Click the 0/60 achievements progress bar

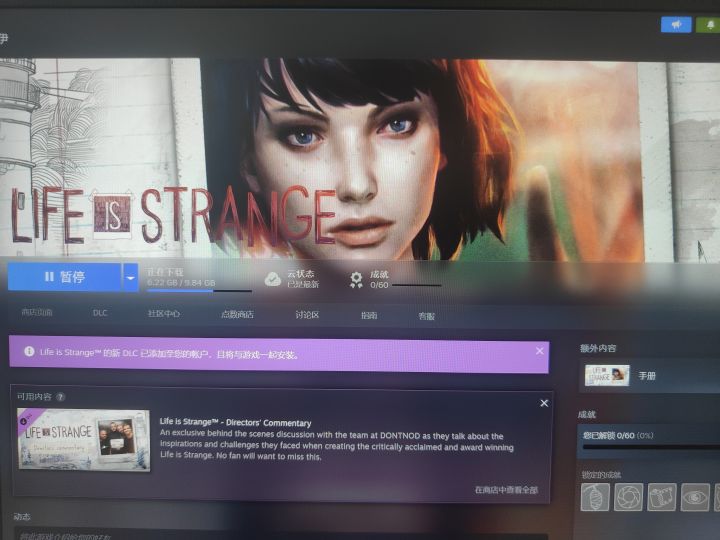coord(416,285)
